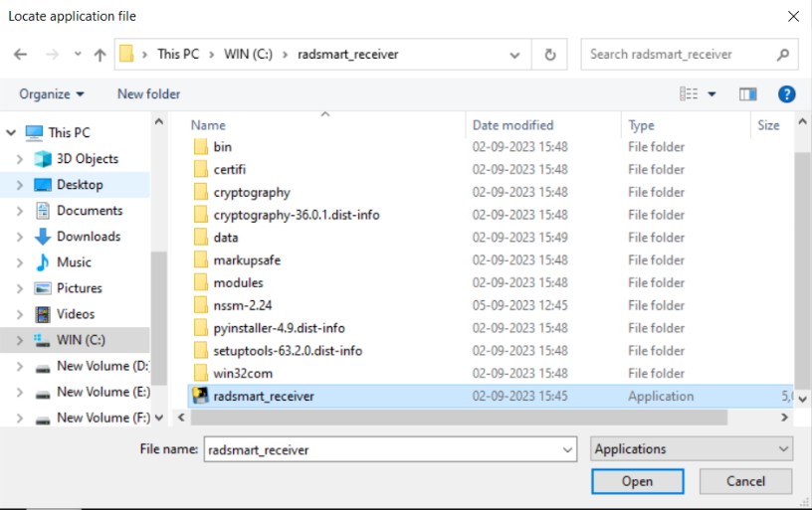Go back with the Back arrow
The height and width of the screenshot is (510, 812).
20,55
